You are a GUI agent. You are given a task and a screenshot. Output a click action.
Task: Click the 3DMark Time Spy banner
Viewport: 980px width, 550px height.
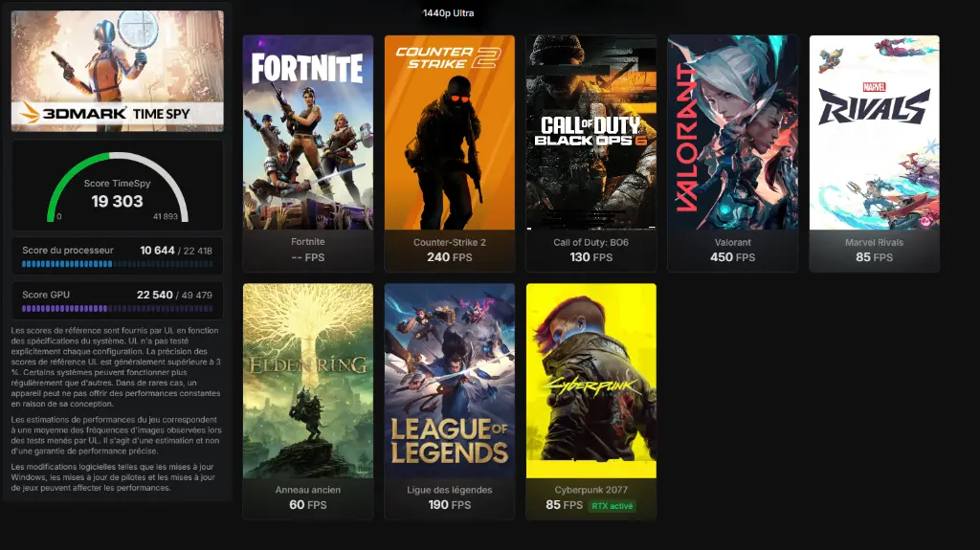click(x=118, y=71)
